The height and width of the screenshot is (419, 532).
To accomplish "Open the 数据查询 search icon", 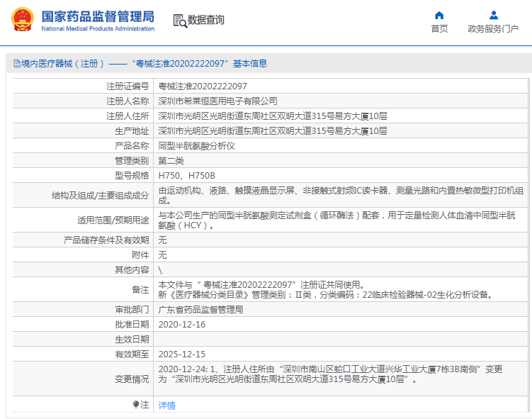I will [180, 21].
